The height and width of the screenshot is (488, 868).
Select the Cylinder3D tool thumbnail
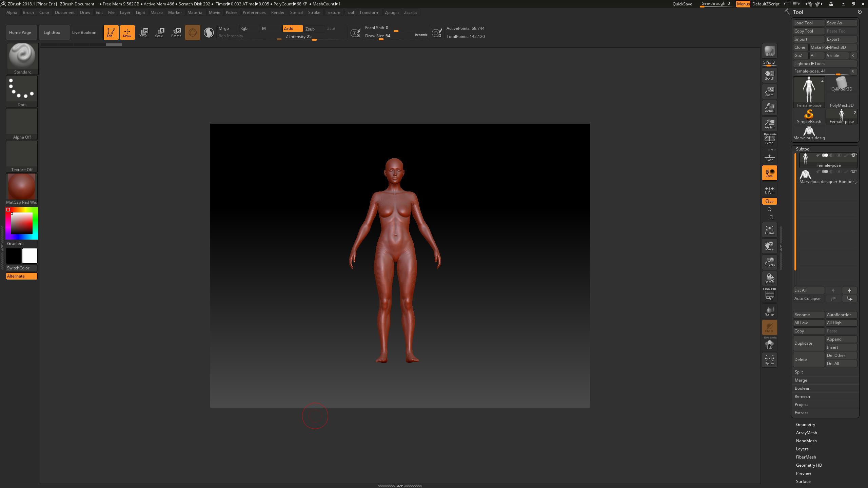[841, 85]
